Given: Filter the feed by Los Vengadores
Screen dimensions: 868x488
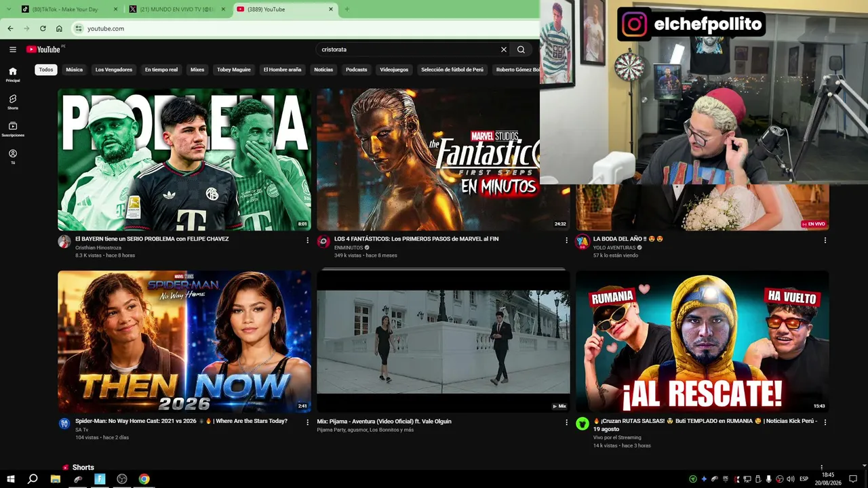Looking at the screenshot, I should pos(114,70).
